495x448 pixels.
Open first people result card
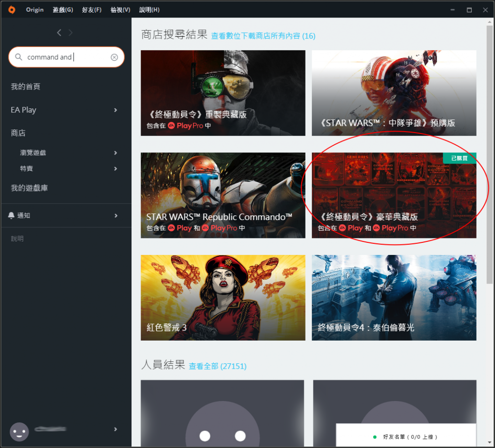point(222,414)
